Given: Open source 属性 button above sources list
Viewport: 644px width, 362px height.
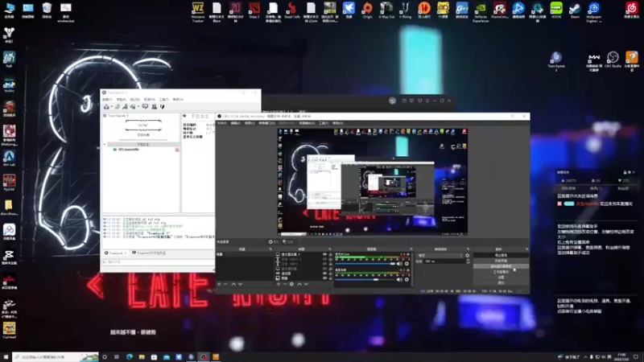Looking at the screenshot, I should pyautogui.click(x=274, y=242).
